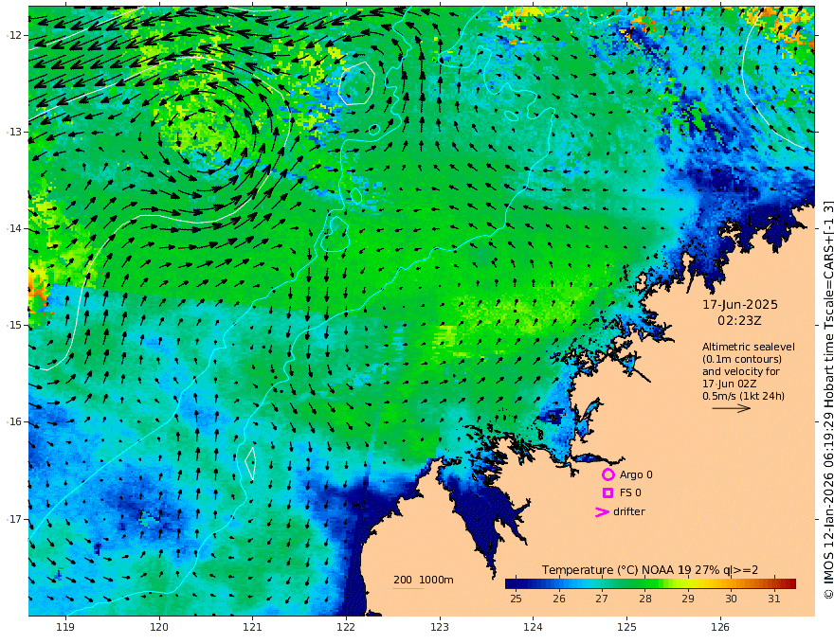Click the '17-Jun-2025' date text
The image size is (834, 644).
tap(740, 305)
